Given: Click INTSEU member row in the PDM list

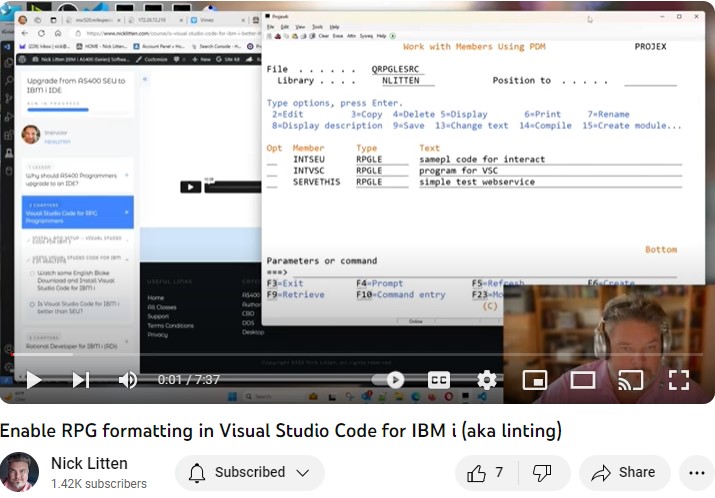Looking at the screenshot, I should [474, 159].
